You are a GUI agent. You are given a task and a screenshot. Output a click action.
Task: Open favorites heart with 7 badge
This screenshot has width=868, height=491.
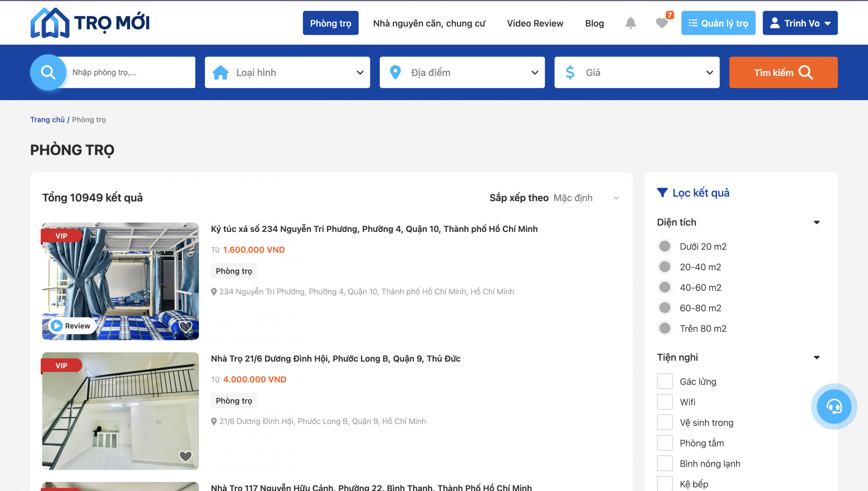[662, 23]
